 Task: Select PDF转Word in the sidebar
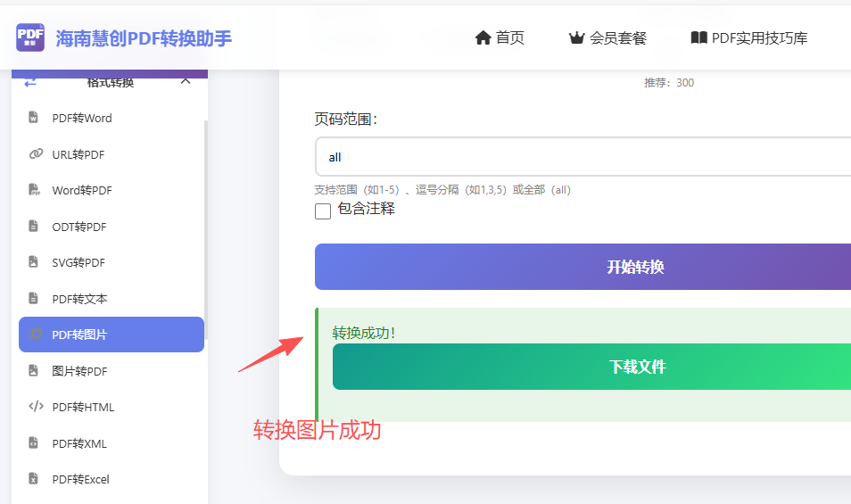click(x=112, y=118)
